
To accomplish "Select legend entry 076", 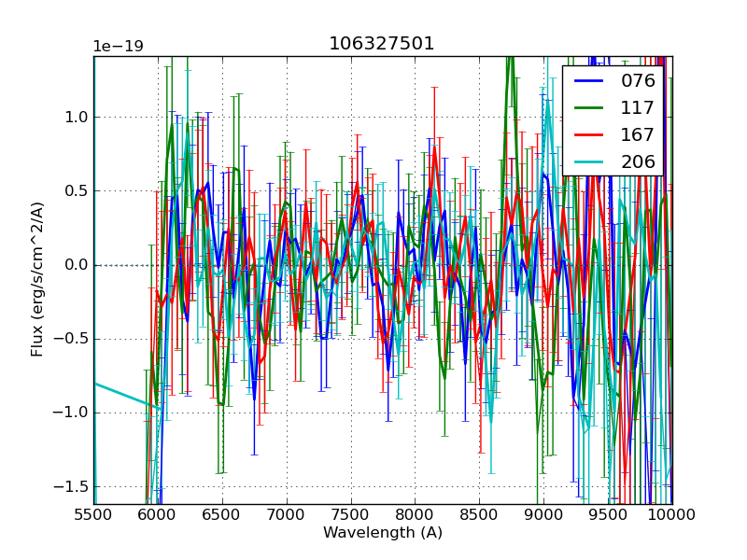I will (639, 81).
